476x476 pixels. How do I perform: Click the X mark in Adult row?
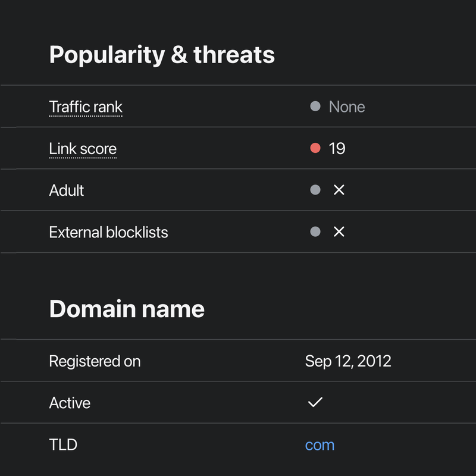tap(339, 190)
